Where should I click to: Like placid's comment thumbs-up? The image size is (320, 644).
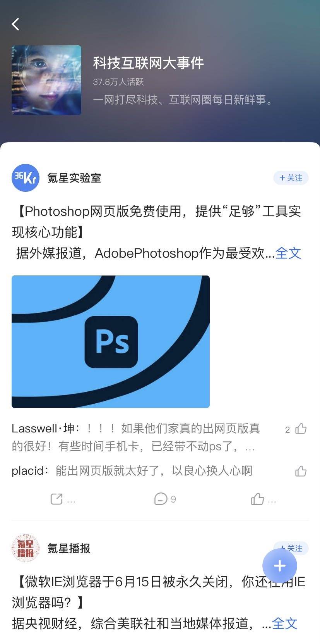tap(301, 471)
